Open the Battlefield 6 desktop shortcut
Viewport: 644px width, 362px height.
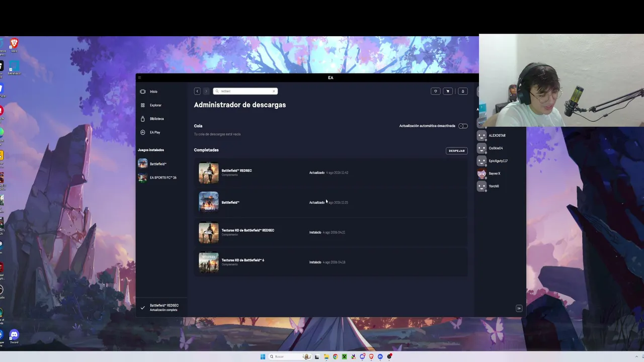tap(14, 68)
